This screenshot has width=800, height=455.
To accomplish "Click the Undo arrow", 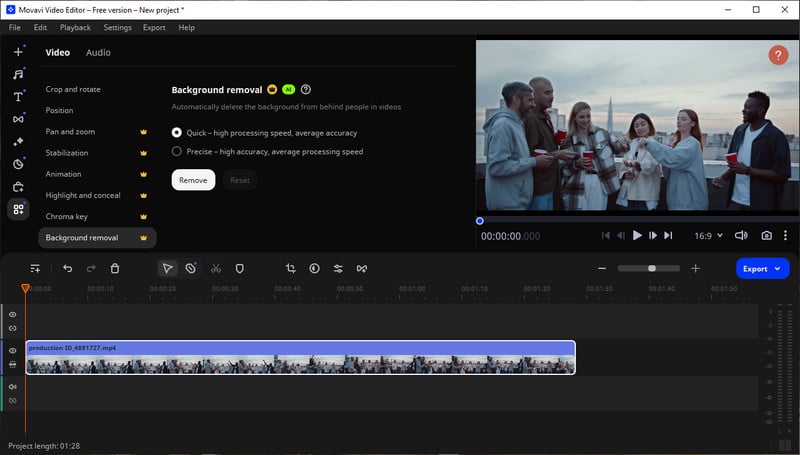I will (67, 268).
